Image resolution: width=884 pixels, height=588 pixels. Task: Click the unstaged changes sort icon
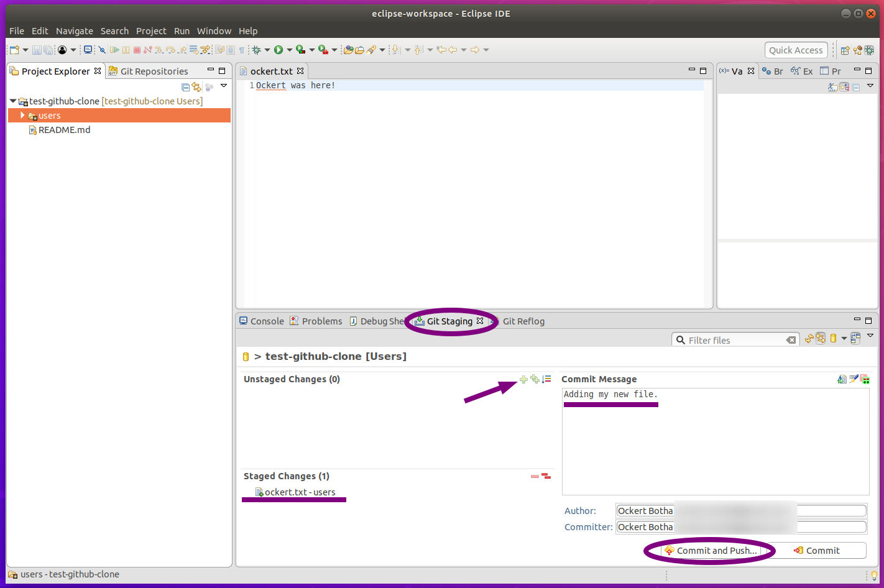click(546, 379)
